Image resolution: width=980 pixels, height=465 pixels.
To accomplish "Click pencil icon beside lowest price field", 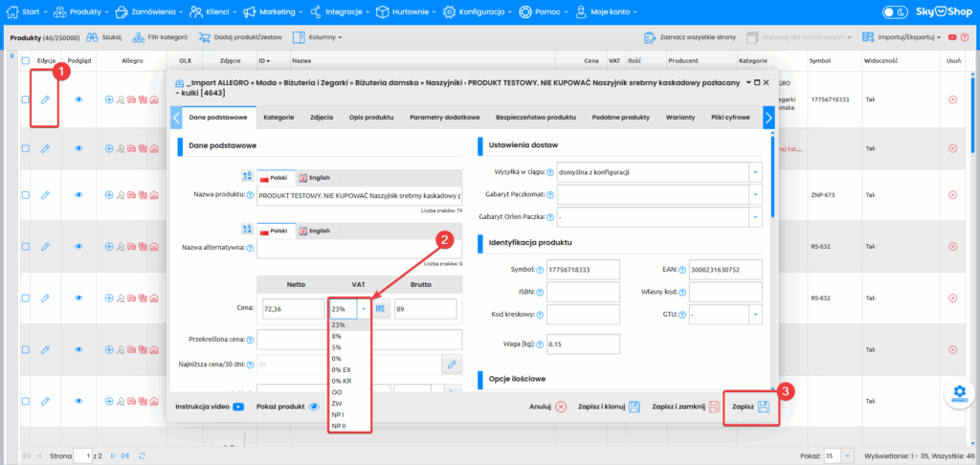I will (x=454, y=364).
